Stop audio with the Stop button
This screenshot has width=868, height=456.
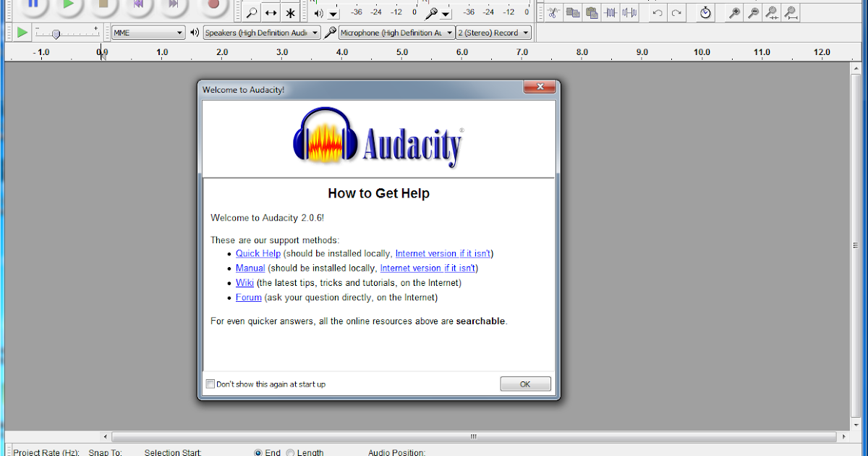[103, 4]
